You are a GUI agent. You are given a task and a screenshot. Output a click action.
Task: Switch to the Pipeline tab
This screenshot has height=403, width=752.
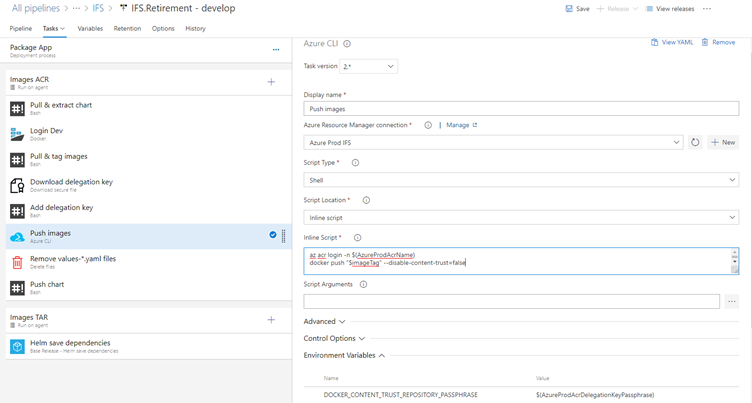click(x=21, y=29)
